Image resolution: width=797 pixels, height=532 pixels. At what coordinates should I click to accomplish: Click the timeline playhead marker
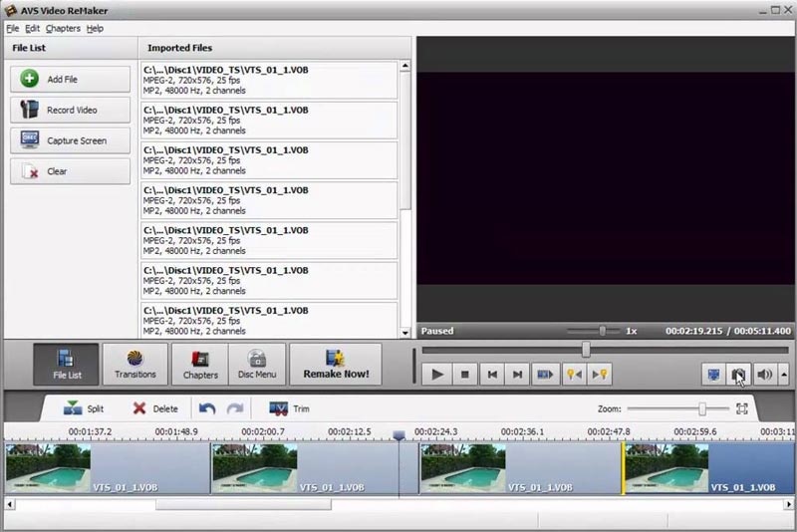(399, 435)
